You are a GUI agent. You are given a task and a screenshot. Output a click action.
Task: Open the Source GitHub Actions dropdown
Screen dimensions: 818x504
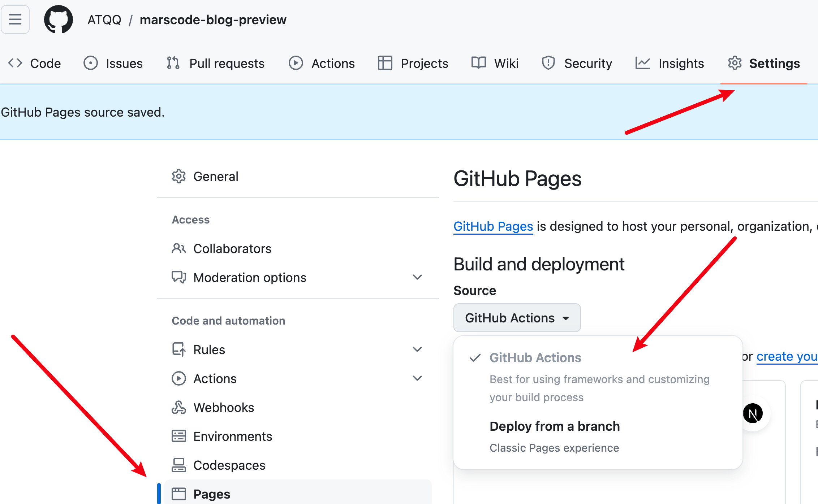(517, 318)
